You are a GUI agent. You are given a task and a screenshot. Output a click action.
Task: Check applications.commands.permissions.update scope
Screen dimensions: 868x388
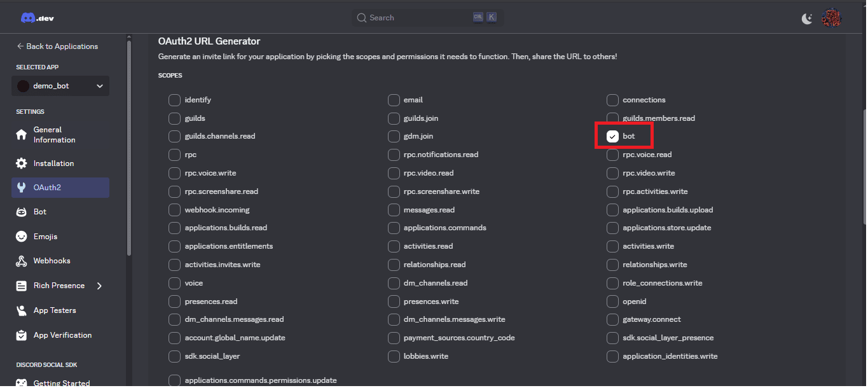[x=174, y=380]
